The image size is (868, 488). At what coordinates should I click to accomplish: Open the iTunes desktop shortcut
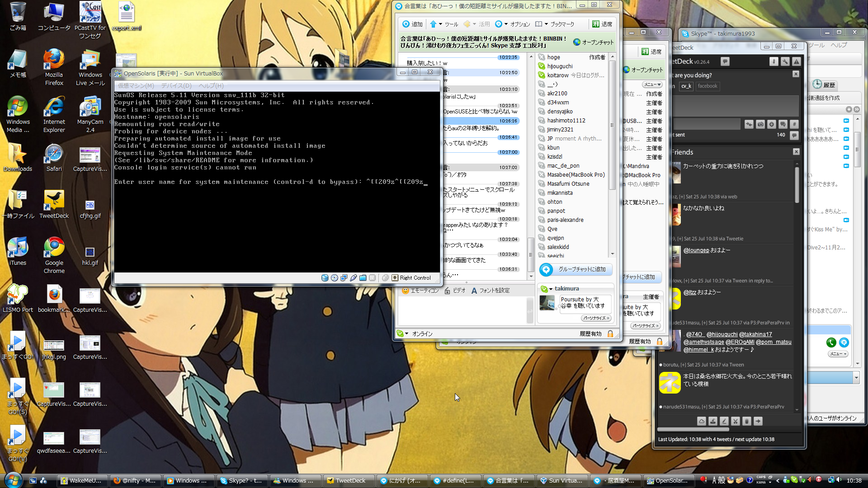point(18,251)
